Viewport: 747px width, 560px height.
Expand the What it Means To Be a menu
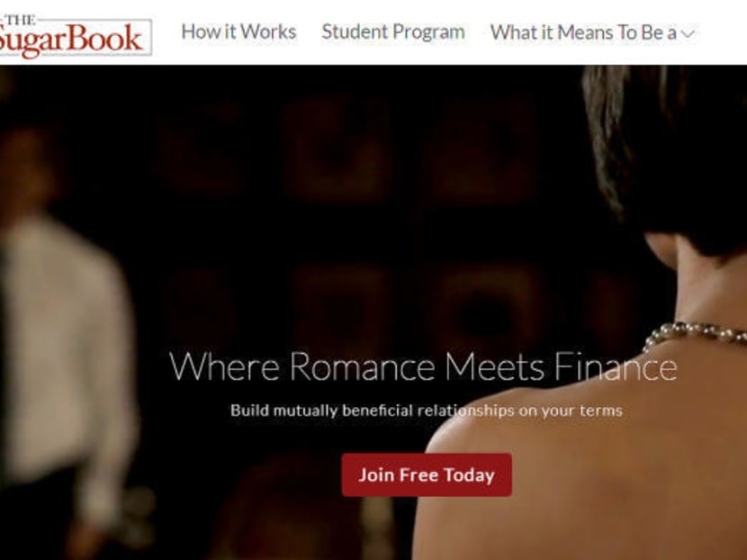pos(592,32)
